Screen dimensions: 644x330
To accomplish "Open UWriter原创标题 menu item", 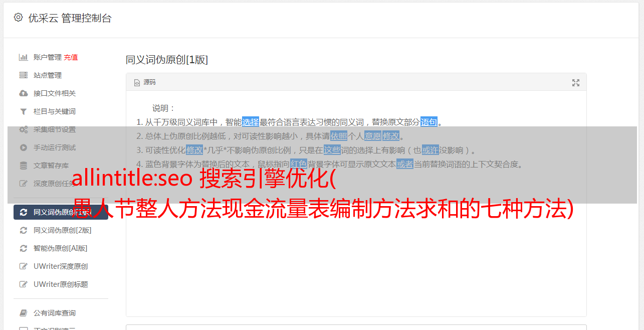I will [x=61, y=284].
